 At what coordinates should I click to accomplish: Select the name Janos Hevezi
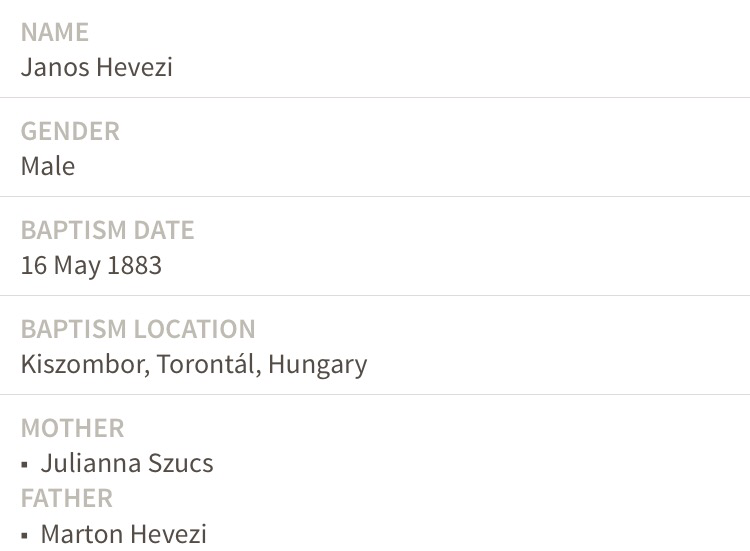97,67
